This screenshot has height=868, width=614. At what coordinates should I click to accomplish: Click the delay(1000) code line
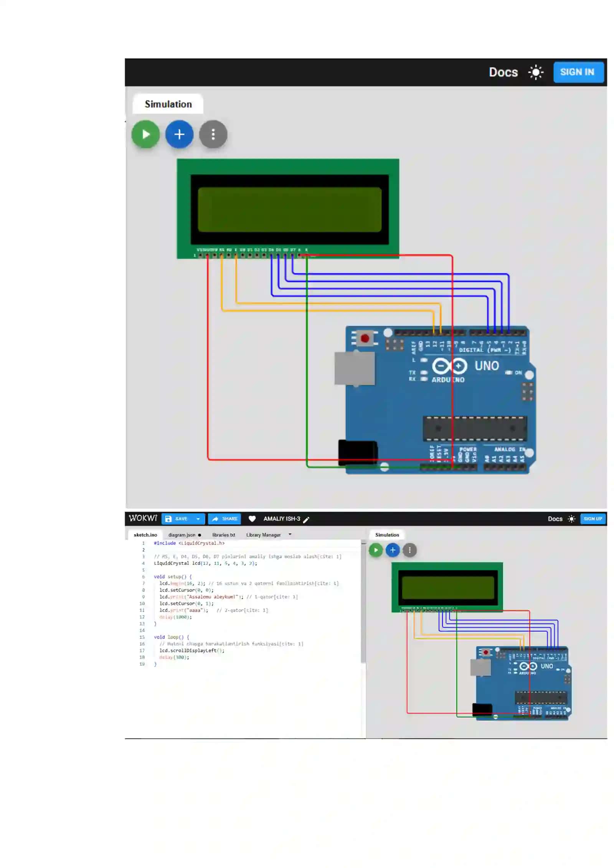pos(175,617)
